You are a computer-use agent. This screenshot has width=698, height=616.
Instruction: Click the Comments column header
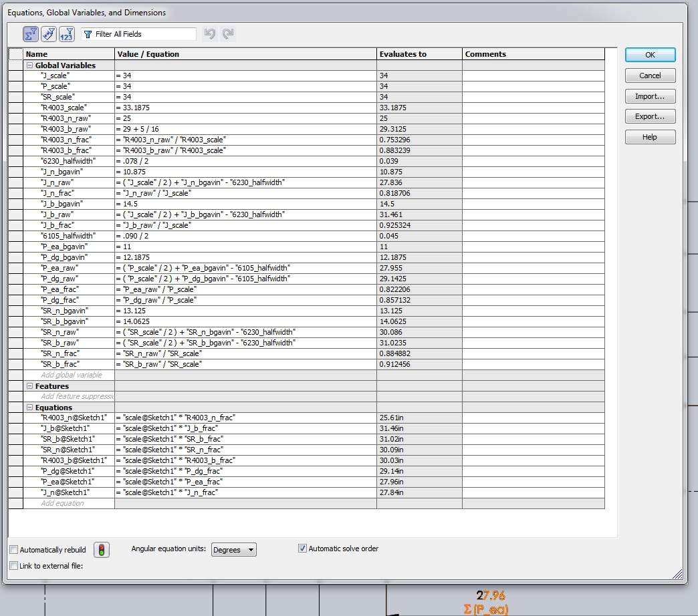(x=534, y=54)
